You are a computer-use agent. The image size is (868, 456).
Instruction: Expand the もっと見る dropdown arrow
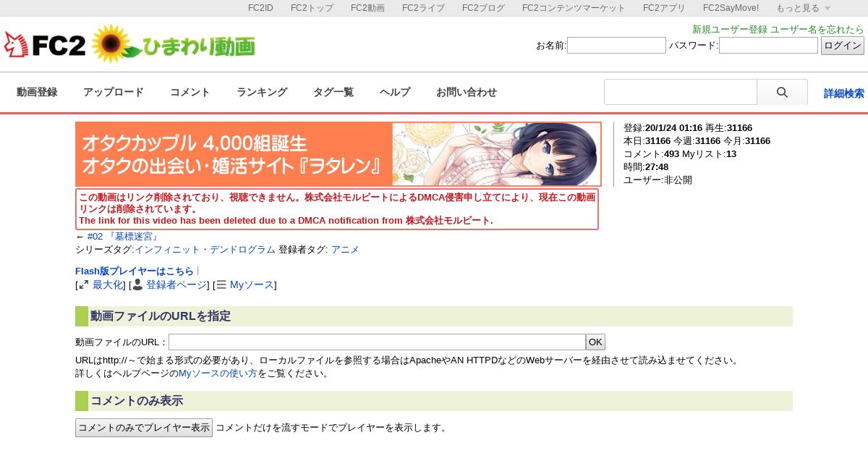coord(827,9)
